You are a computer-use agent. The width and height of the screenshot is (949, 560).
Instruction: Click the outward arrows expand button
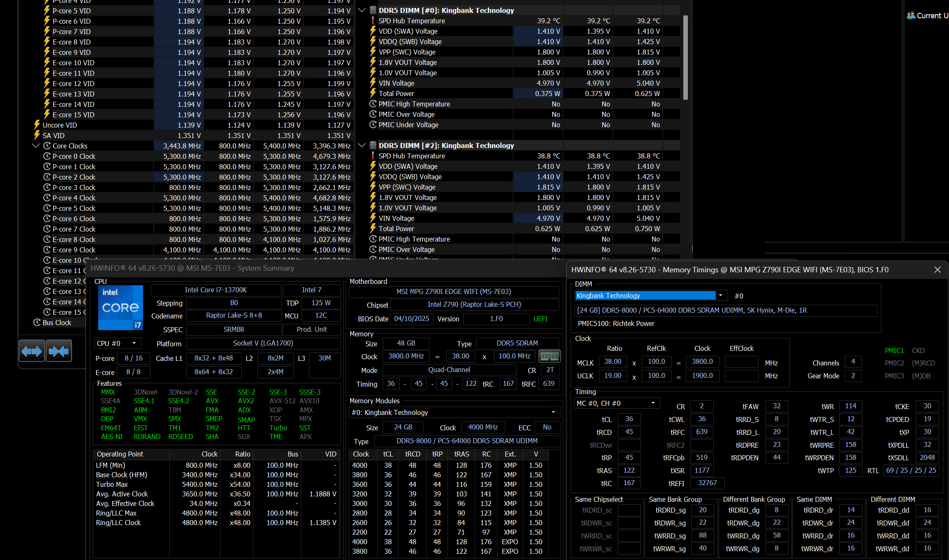32,351
